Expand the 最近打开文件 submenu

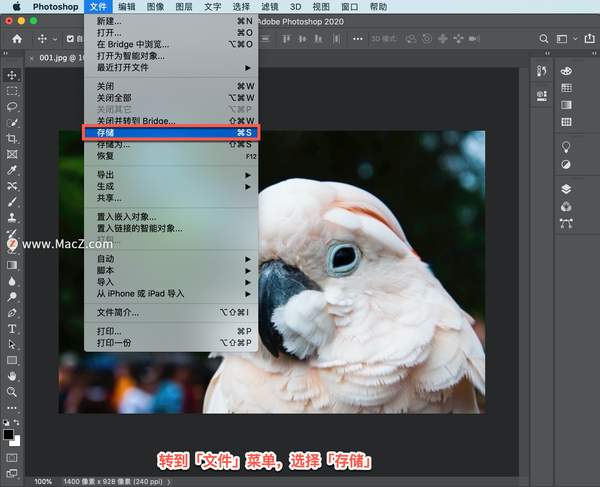point(170,68)
